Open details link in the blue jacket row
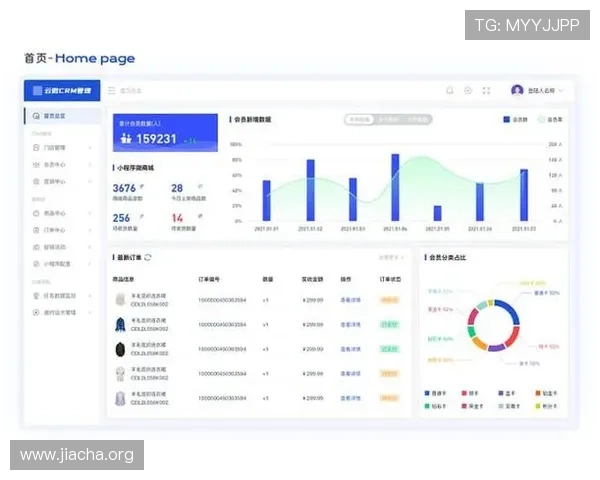The image size is (600, 480). (351, 325)
